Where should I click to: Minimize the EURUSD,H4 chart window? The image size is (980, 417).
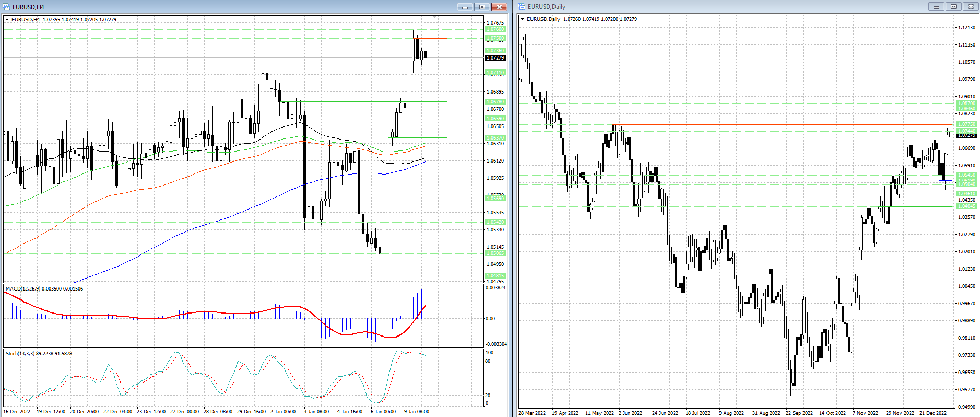pyautogui.click(x=465, y=7)
